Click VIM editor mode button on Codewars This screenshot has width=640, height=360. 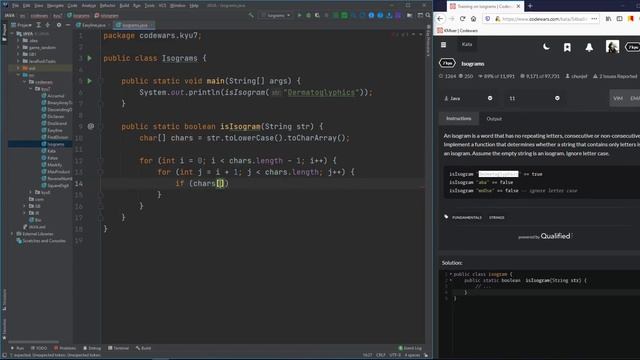pyautogui.click(x=618, y=98)
